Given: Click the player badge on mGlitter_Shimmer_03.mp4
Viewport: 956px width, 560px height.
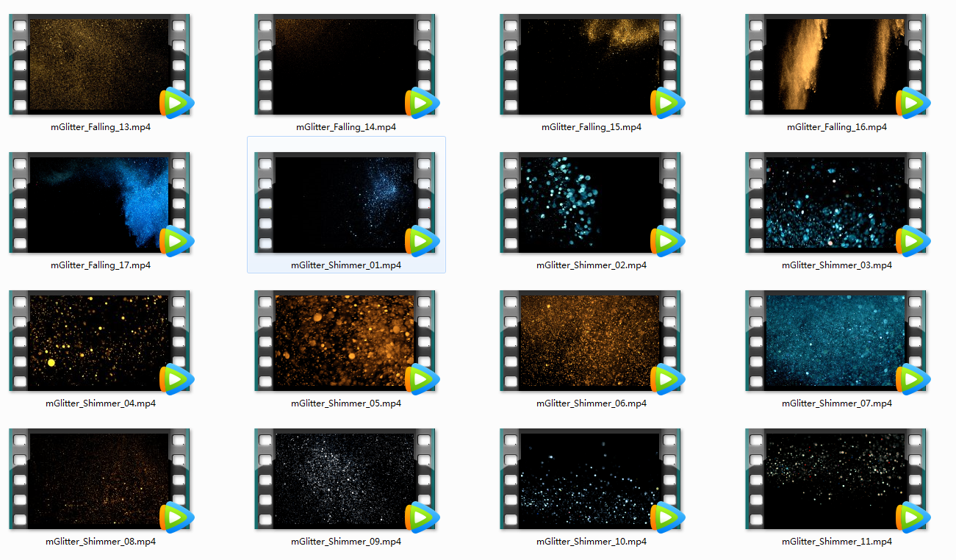Looking at the screenshot, I should (x=913, y=241).
